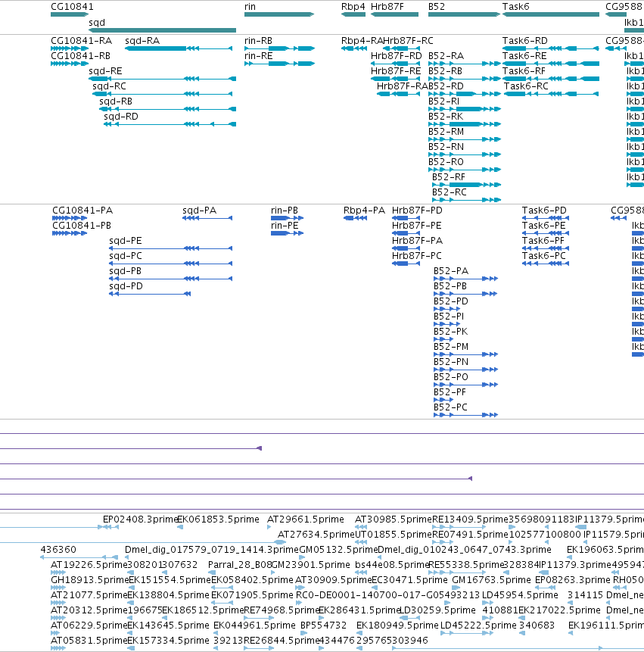The image size is (644, 652).
Task: Click protein CG10841-PA
Action: click(x=70, y=218)
